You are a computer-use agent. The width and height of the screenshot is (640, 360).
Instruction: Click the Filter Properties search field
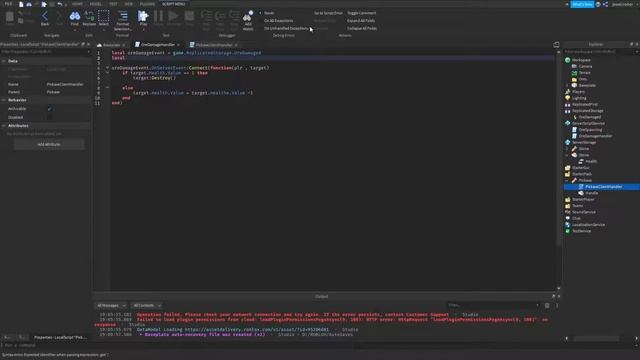[45, 52]
